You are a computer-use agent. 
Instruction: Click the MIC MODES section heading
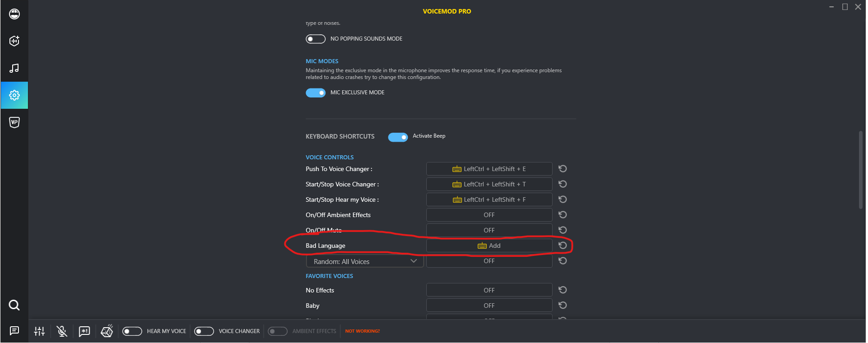pos(322,61)
